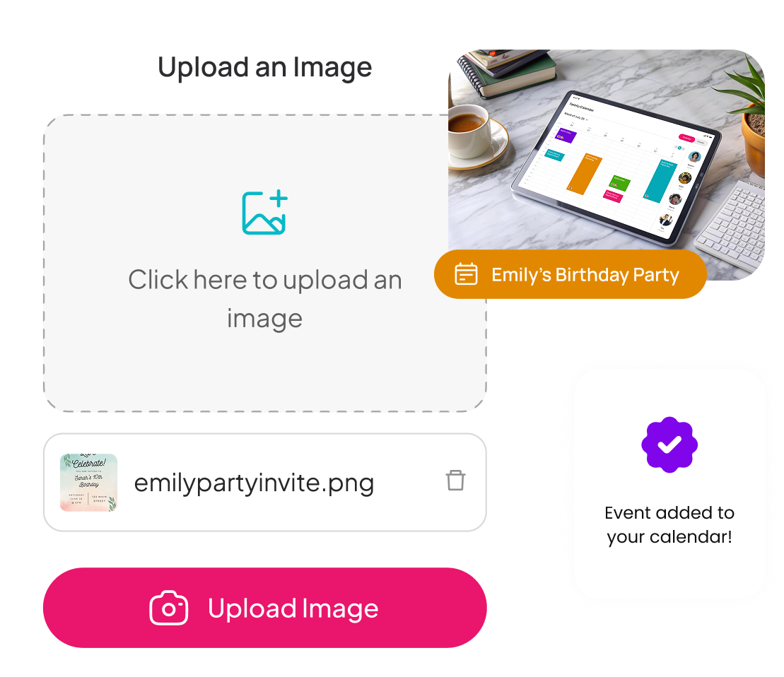Click the 'Upload Image' text on the pink button

click(293, 608)
